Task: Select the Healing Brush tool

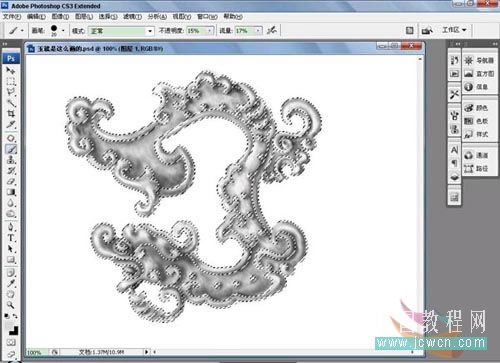Action: pyautogui.click(x=11, y=138)
